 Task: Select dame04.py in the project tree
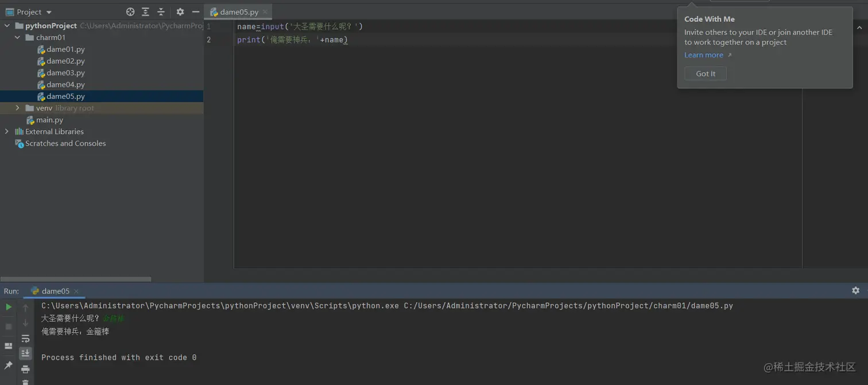pos(65,84)
